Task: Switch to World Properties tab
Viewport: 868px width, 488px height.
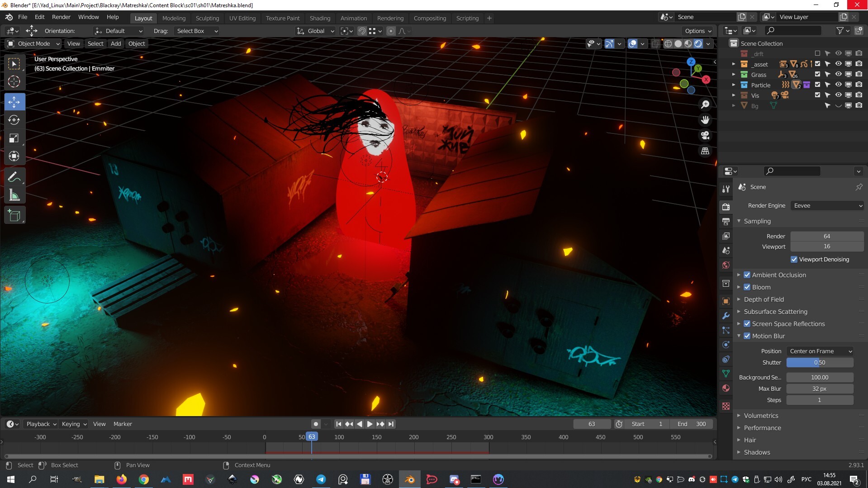Action: (x=726, y=265)
